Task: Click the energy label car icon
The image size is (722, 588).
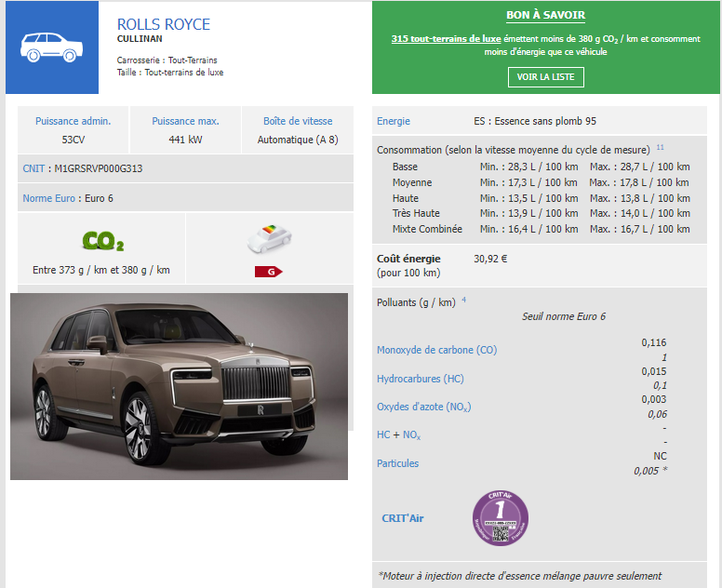Action: (270, 238)
